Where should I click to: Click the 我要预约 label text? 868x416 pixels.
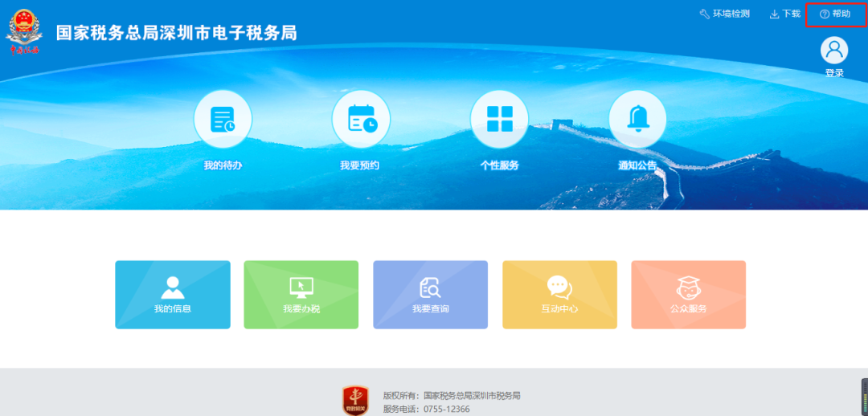(x=360, y=165)
